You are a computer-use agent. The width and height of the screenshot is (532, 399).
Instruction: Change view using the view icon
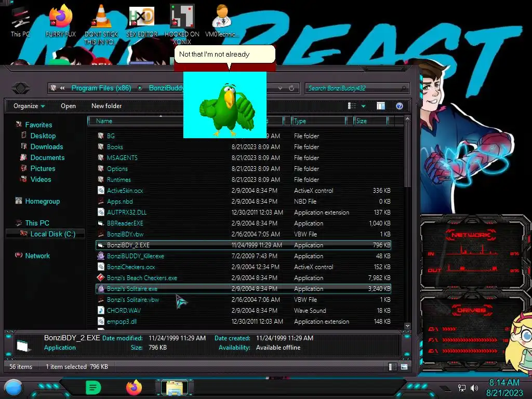pos(352,106)
